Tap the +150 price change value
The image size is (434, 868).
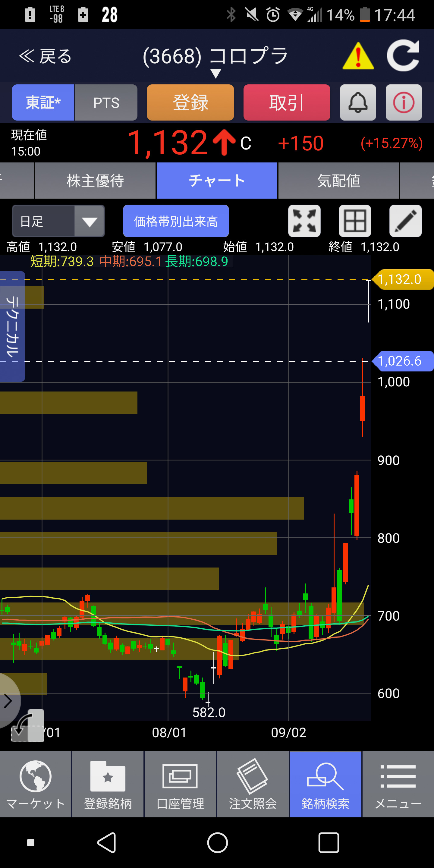pos(300,143)
